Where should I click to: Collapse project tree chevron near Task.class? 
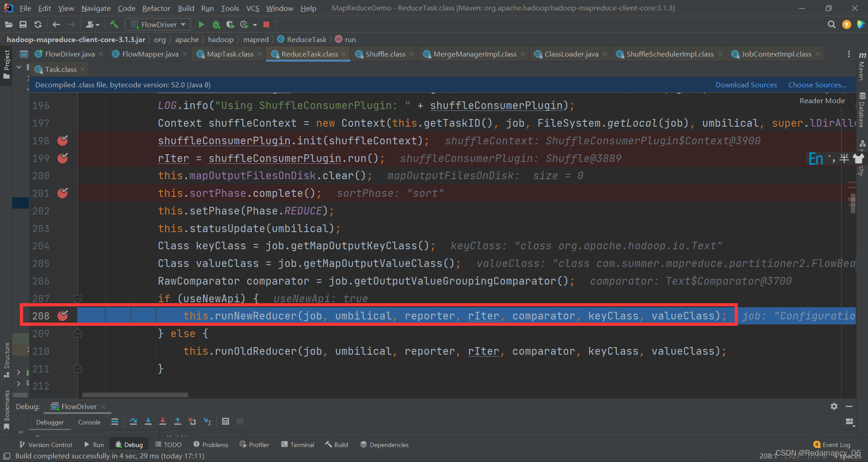[19, 67]
